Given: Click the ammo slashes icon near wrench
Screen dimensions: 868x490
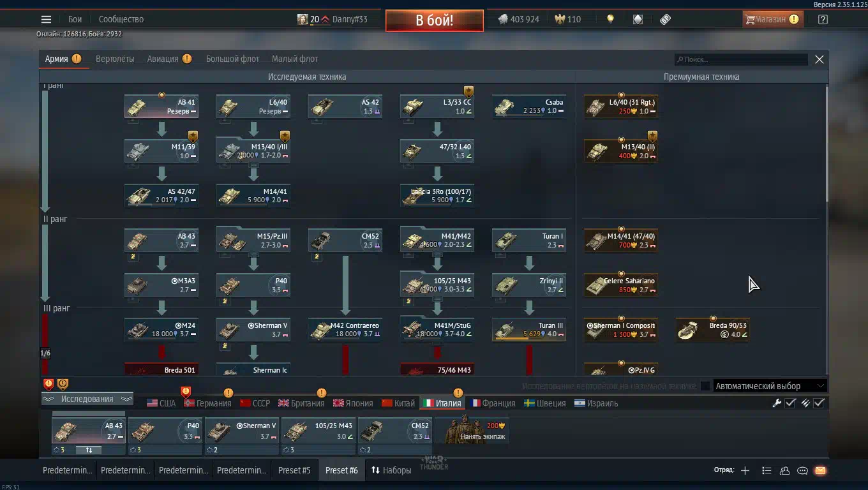Looking at the screenshot, I should (805, 403).
